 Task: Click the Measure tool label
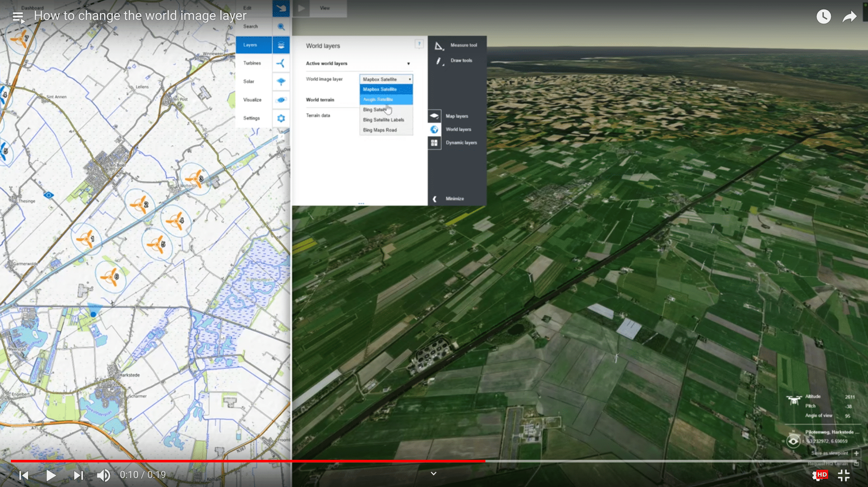(464, 45)
